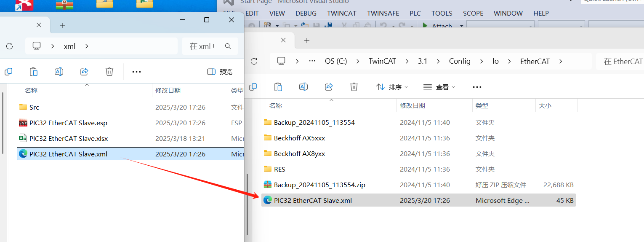
Task: Expand chevron after xml in address bar
Action: pos(87,46)
